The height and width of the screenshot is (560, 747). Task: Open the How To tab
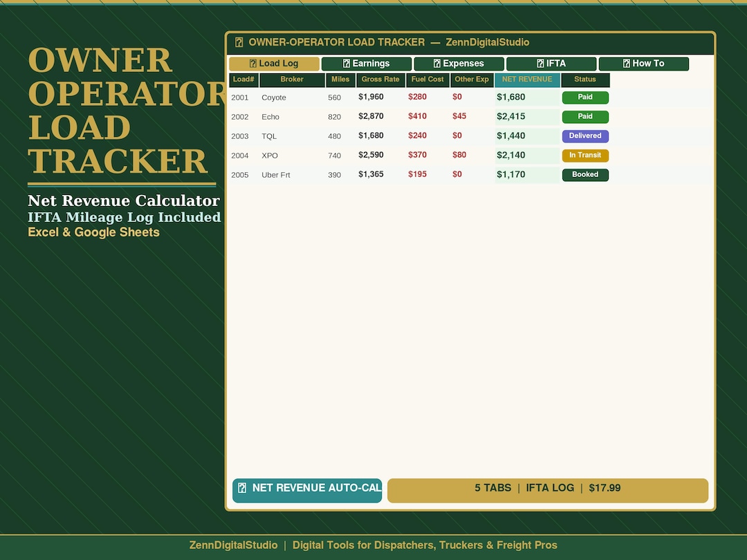(x=644, y=64)
